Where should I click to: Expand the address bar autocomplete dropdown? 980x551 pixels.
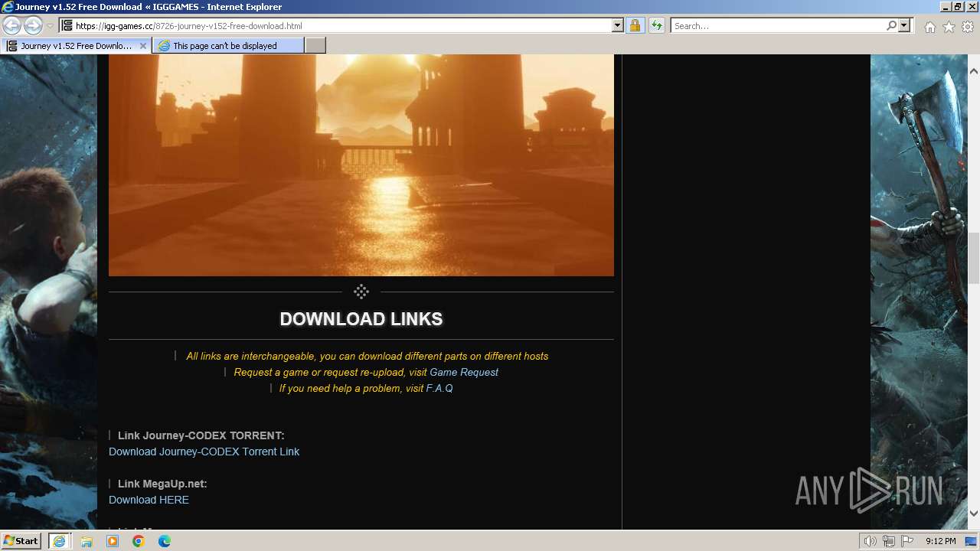click(618, 25)
